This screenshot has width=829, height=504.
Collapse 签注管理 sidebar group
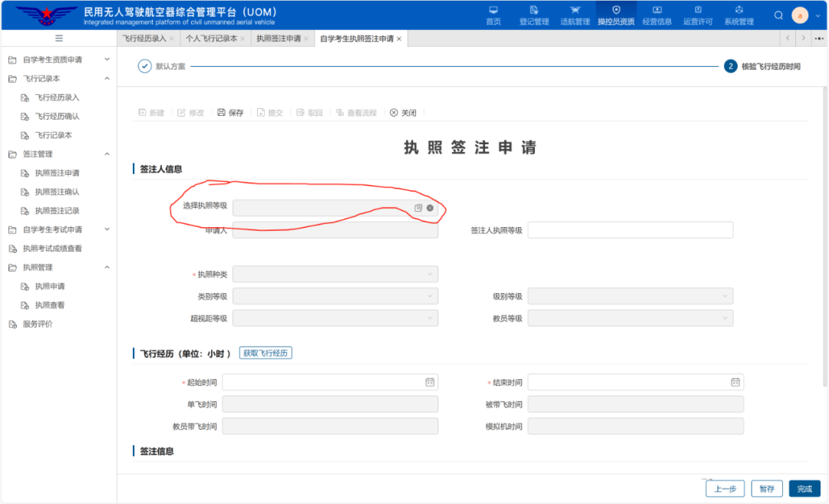pyautogui.click(x=59, y=154)
